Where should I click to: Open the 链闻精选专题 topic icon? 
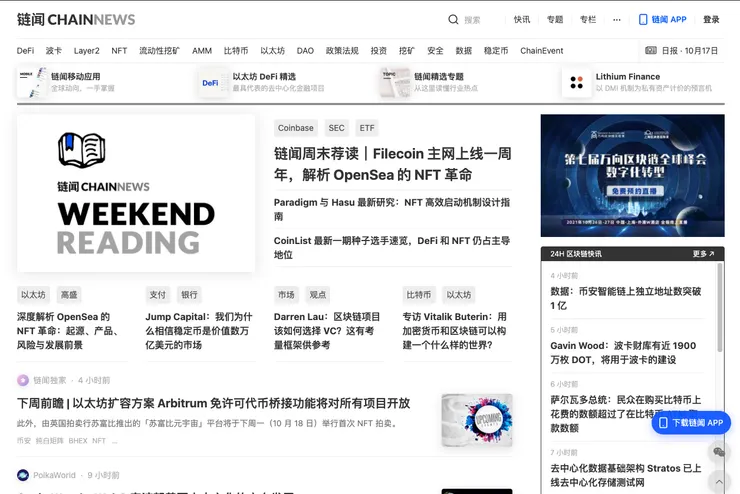[x=395, y=82]
